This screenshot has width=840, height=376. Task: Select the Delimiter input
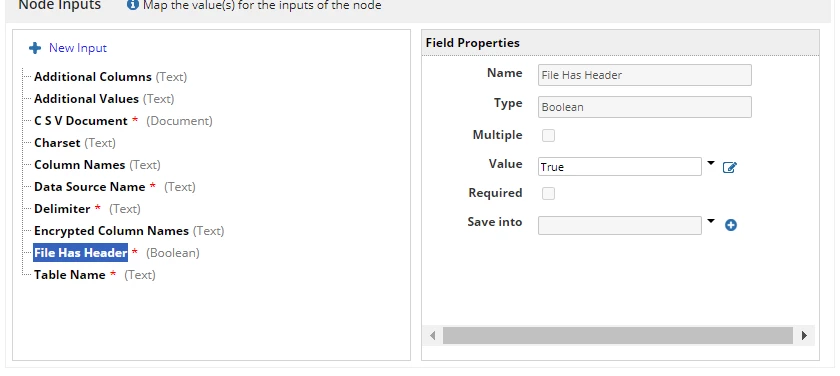pyautogui.click(x=62, y=209)
